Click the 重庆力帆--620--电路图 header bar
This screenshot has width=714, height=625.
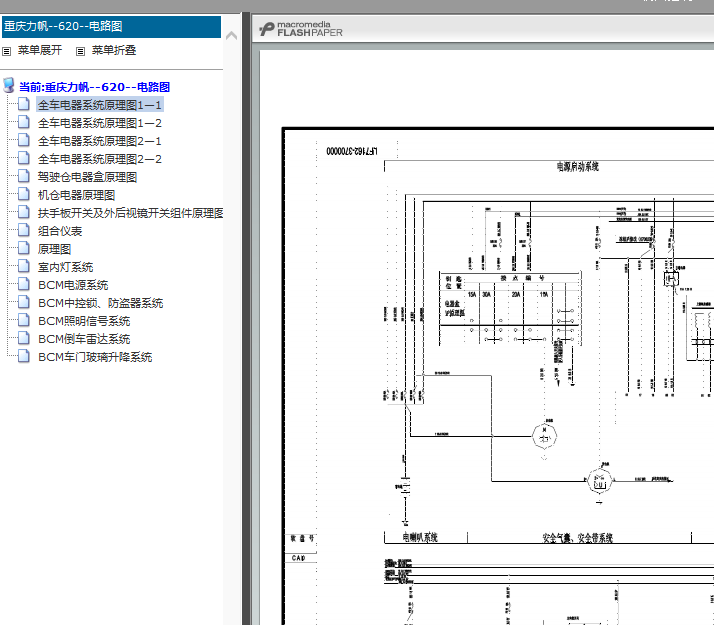(x=111, y=26)
